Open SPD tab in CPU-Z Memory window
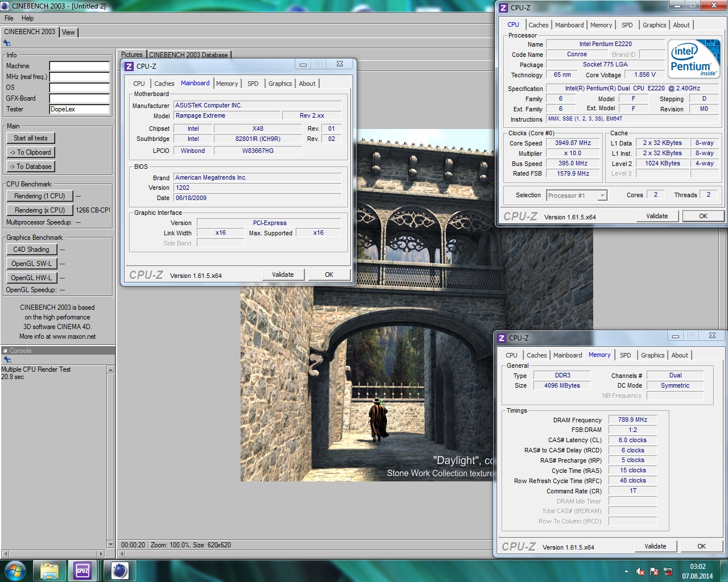Image resolution: width=728 pixels, height=582 pixels. (x=626, y=355)
